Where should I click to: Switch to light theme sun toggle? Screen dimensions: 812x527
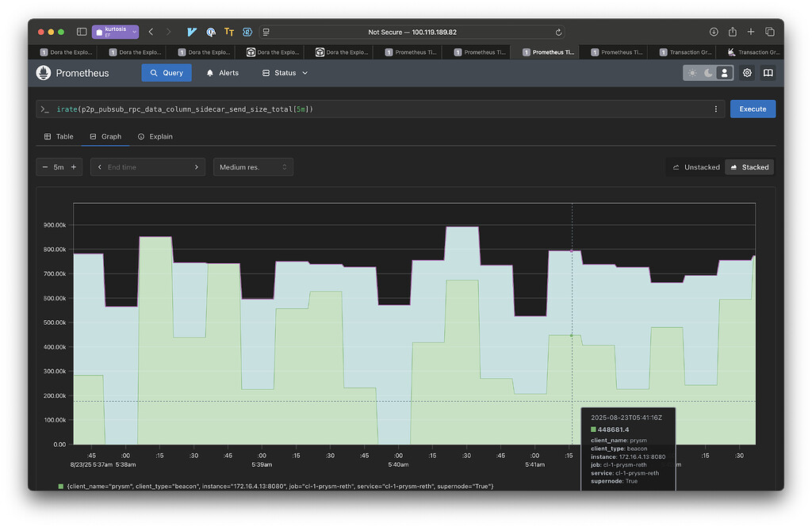[x=692, y=73]
